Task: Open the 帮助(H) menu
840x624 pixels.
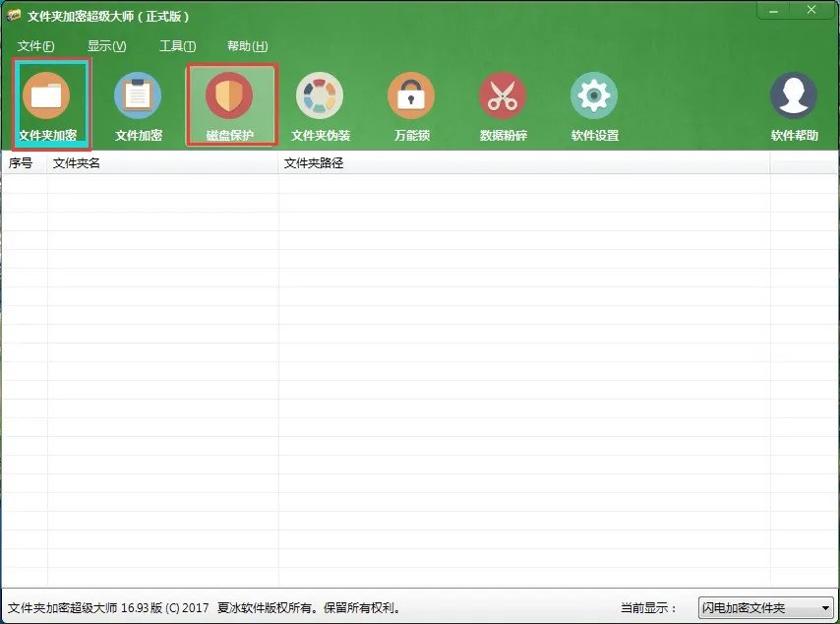Action: [245, 45]
